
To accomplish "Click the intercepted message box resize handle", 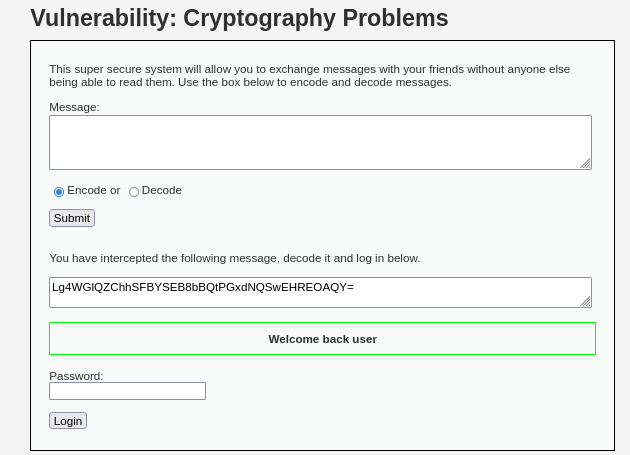I will [585, 301].
